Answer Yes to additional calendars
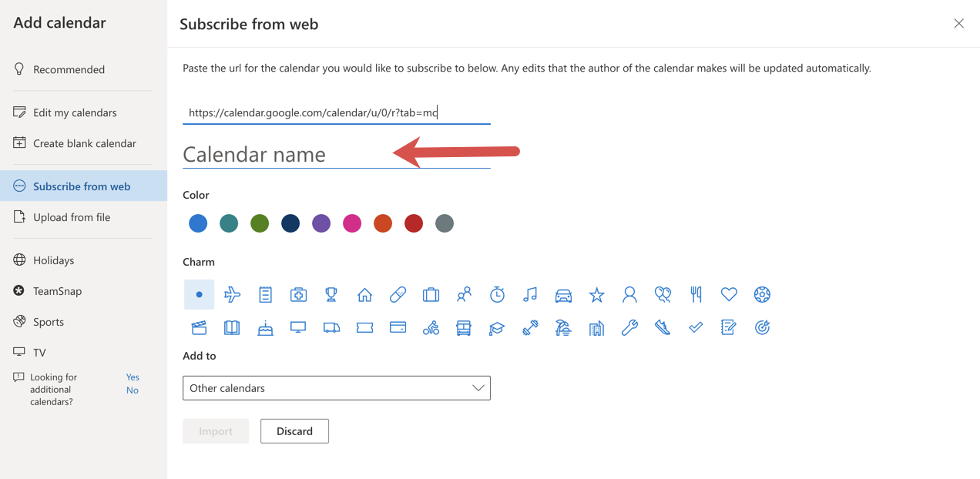 [133, 377]
